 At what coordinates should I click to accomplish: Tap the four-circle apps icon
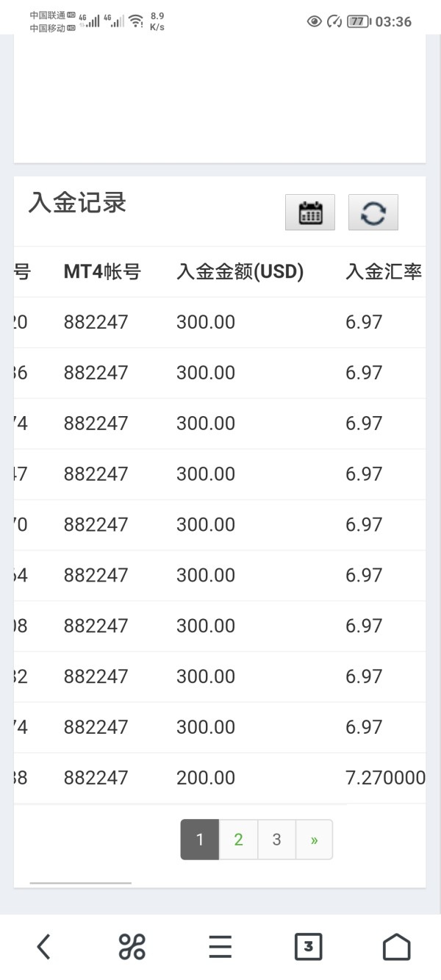132,946
